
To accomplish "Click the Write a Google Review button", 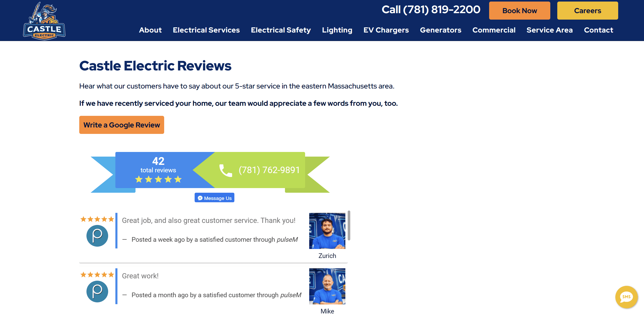I will tap(122, 125).
